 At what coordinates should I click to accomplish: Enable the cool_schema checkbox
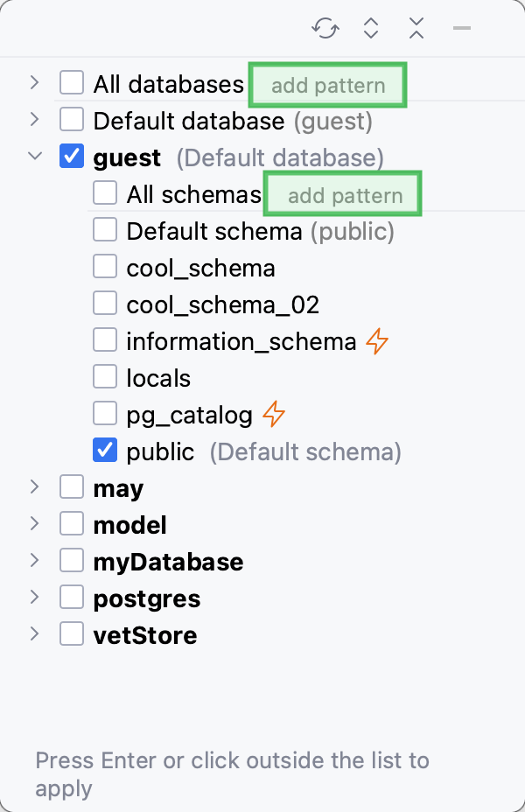pyautogui.click(x=105, y=266)
